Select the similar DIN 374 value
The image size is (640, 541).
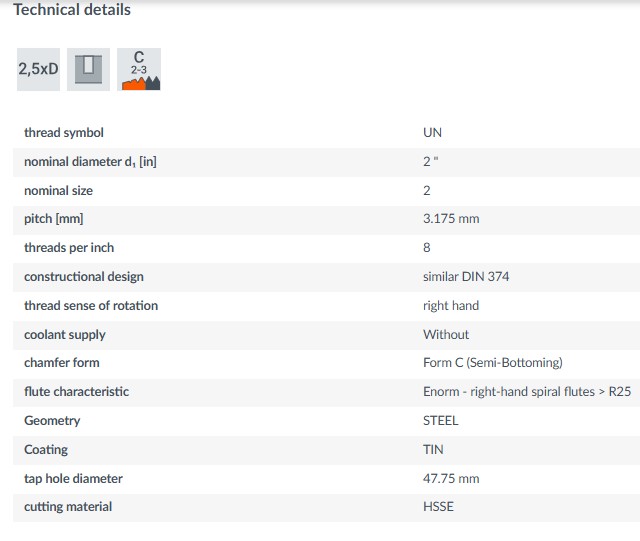[x=466, y=277]
